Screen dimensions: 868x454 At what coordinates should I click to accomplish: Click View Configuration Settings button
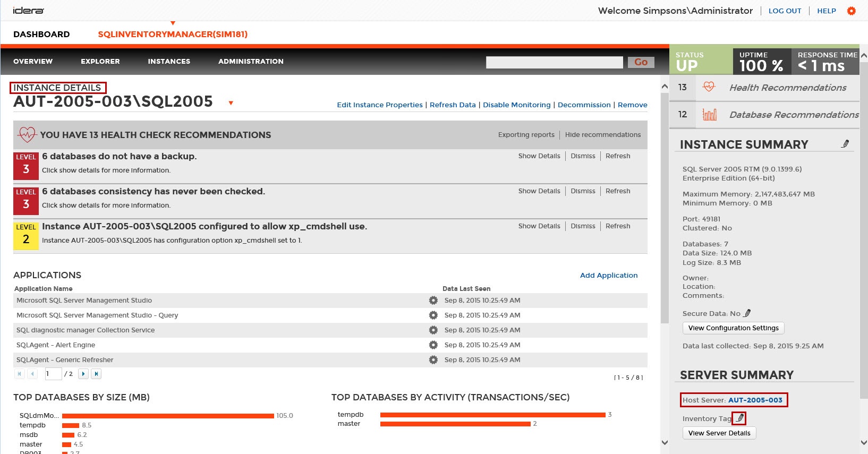[733, 328]
